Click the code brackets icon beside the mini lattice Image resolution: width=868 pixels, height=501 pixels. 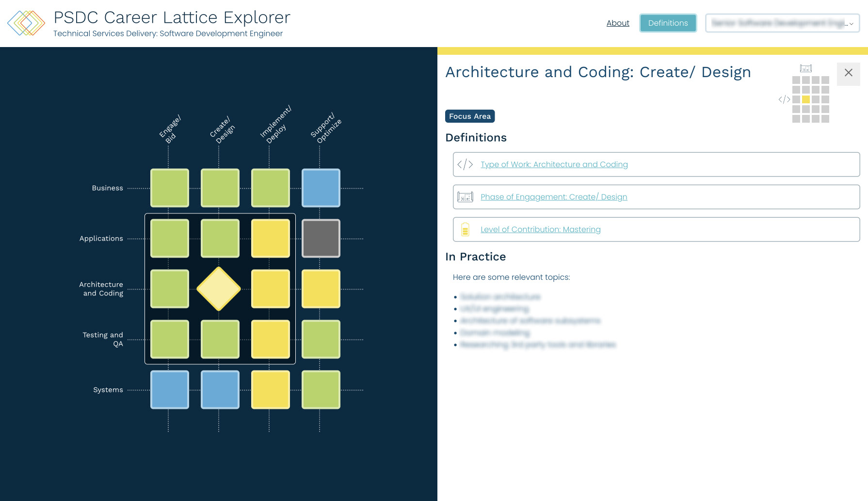[784, 99]
